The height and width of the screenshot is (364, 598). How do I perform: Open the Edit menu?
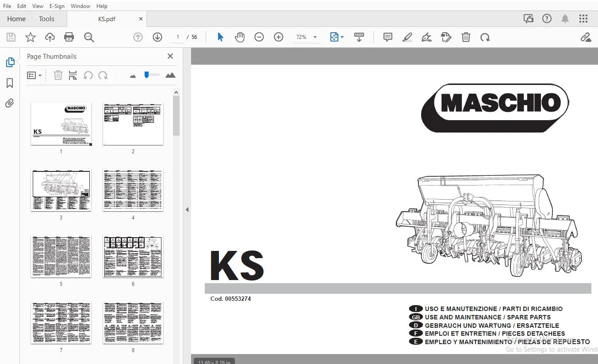click(x=22, y=6)
